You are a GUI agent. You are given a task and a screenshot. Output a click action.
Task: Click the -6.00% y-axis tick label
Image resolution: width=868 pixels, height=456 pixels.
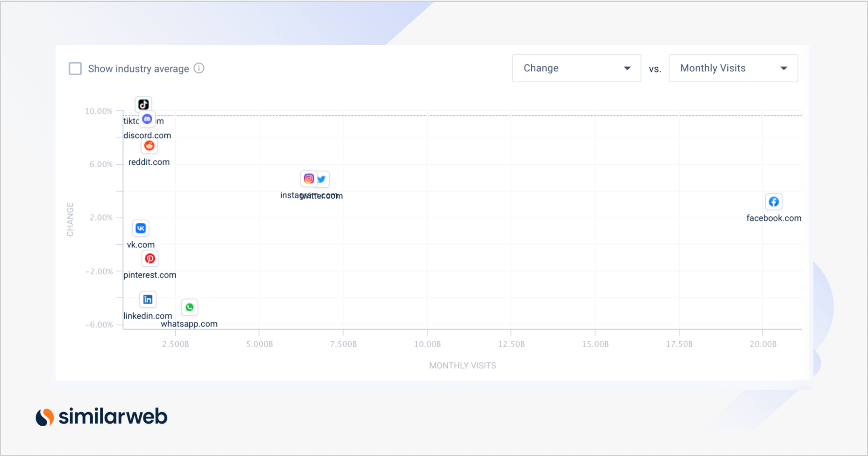pos(99,325)
